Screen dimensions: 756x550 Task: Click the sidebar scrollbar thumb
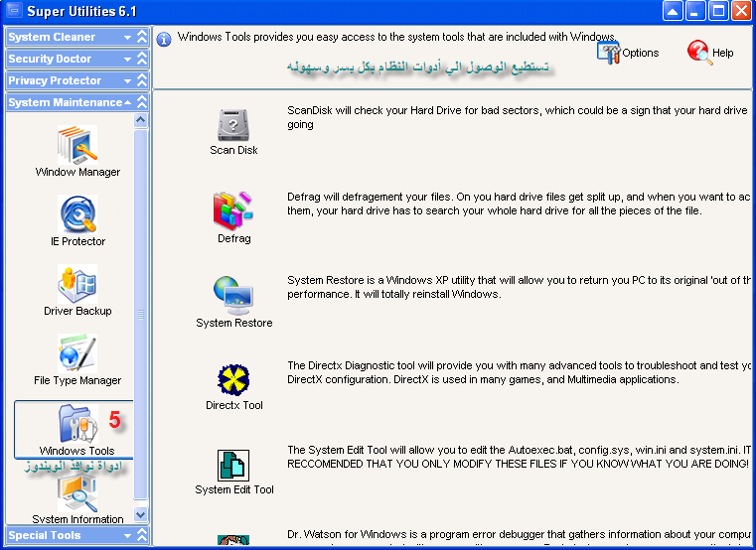pyautogui.click(x=140, y=315)
